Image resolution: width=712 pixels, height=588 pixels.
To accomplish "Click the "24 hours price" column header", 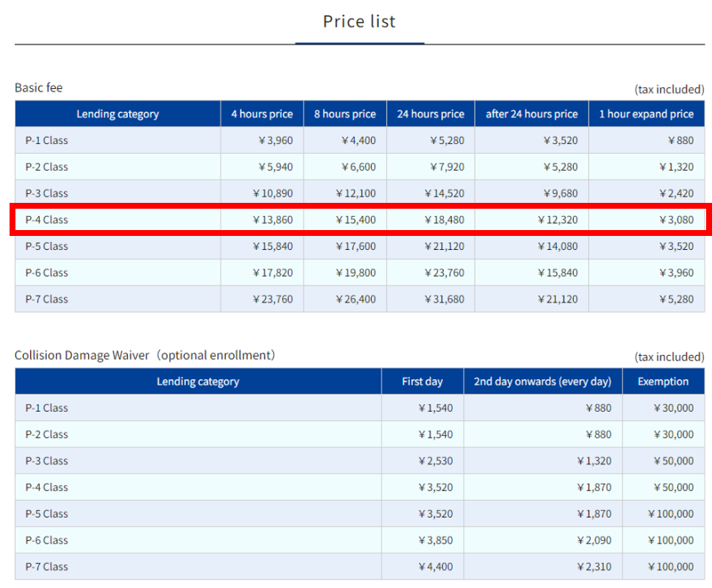I will click(x=431, y=114).
